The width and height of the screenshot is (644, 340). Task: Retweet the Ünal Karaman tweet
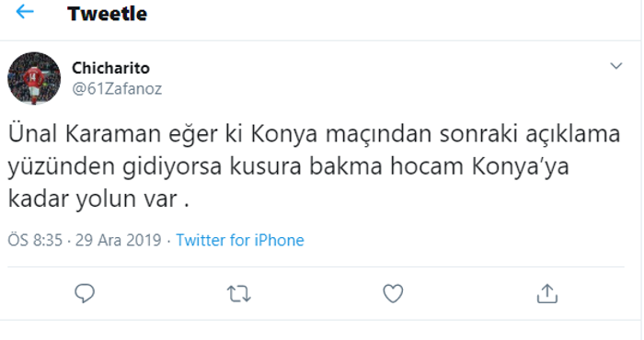pyautogui.click(x=239, y=294)
